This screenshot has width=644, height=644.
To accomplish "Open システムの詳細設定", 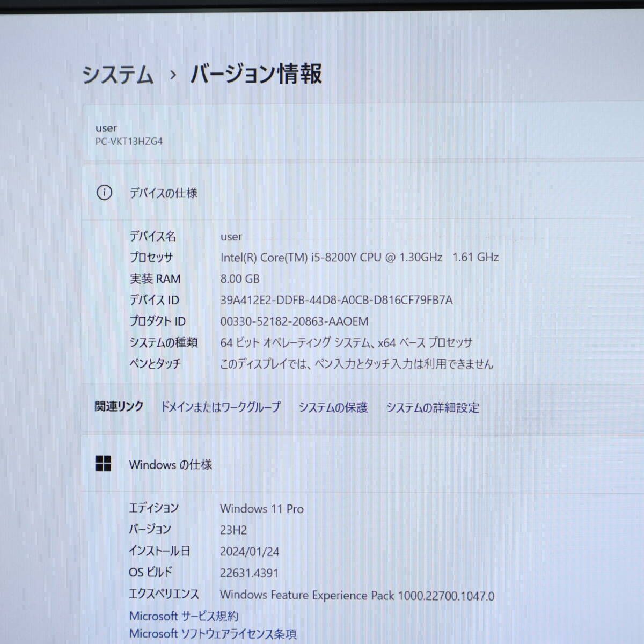I will tap(431, 408).
